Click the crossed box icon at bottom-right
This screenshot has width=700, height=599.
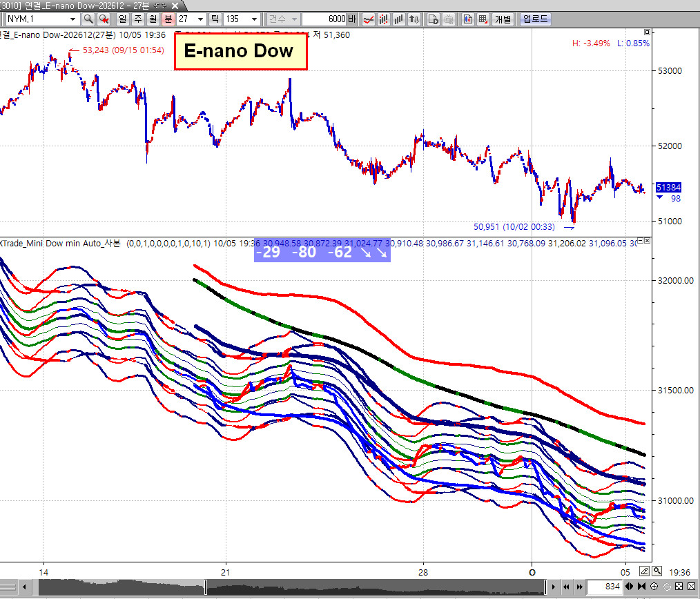tap(692, 587)
